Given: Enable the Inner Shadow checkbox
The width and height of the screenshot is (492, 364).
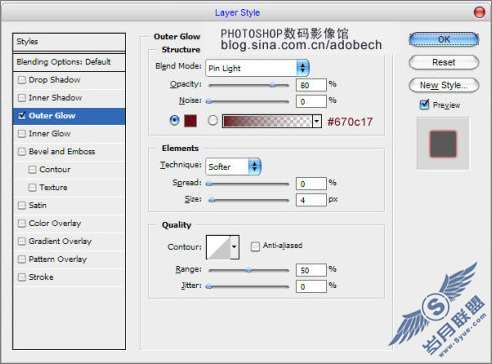Looking at the screenshot, I should point(22,98).
